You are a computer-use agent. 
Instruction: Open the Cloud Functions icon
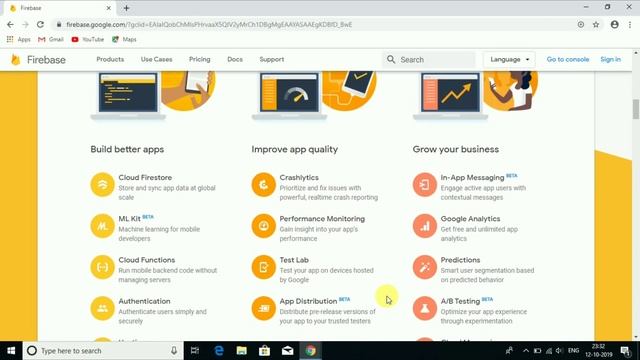(x=102, y=267)
